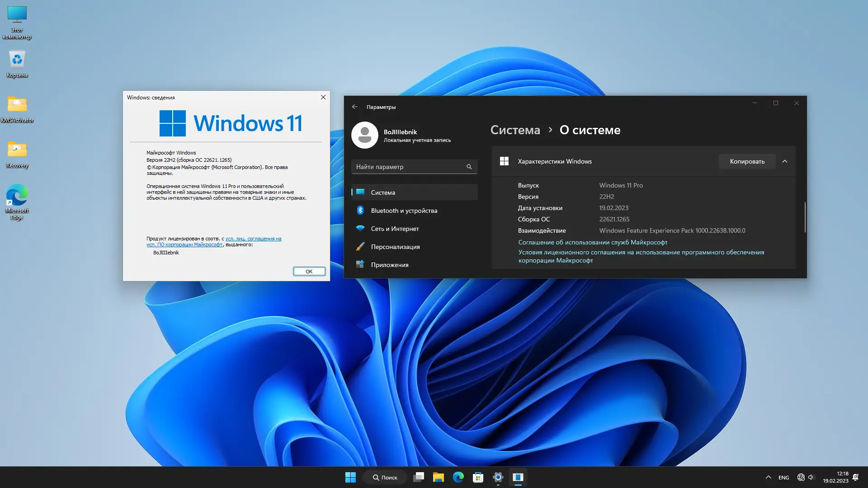Open the Start menu
This screenshot has height=488, width=868.
(x=350, y=477)
